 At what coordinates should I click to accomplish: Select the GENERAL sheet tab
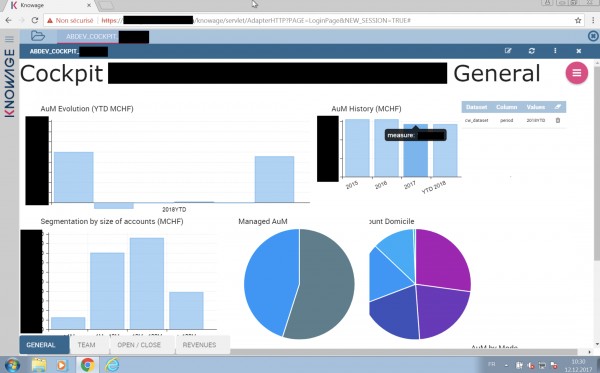pyautogui.click(x=41, y=345)
